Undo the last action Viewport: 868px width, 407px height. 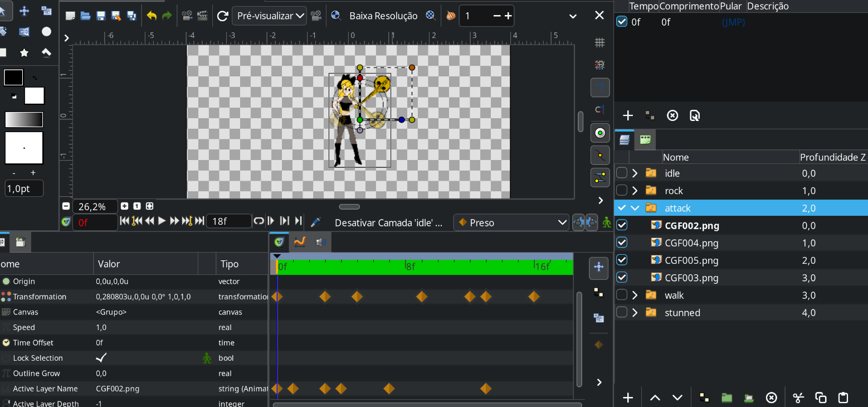pyautogui.click(x=152, y=16)
